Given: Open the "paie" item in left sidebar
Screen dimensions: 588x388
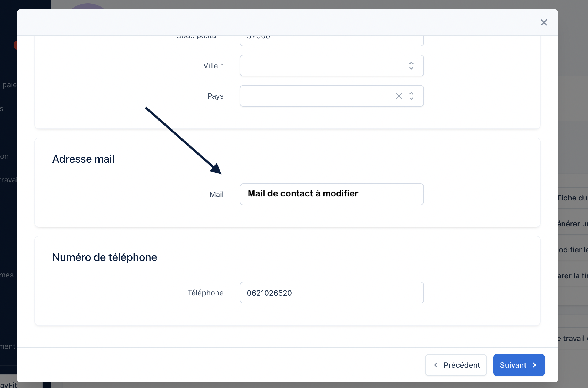Looking at the screenshot, I should (9, 85).
